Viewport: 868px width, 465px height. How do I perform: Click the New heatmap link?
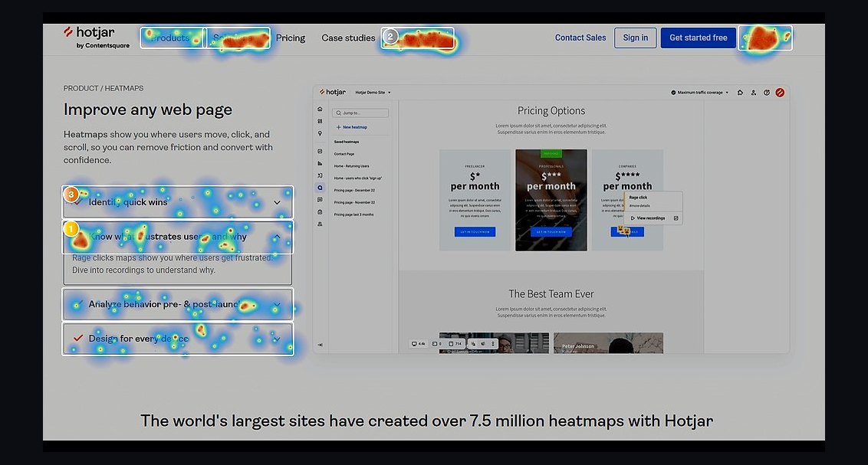click(x=352, y=127)
